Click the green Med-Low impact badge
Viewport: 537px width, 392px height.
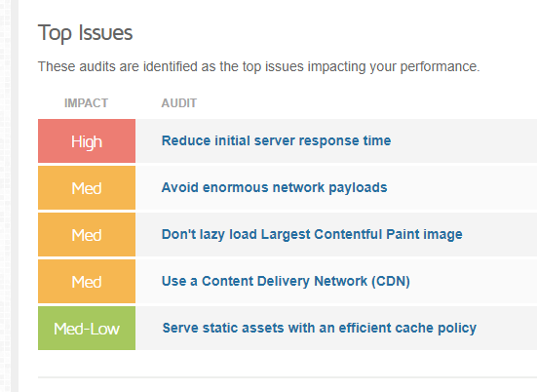87,329
